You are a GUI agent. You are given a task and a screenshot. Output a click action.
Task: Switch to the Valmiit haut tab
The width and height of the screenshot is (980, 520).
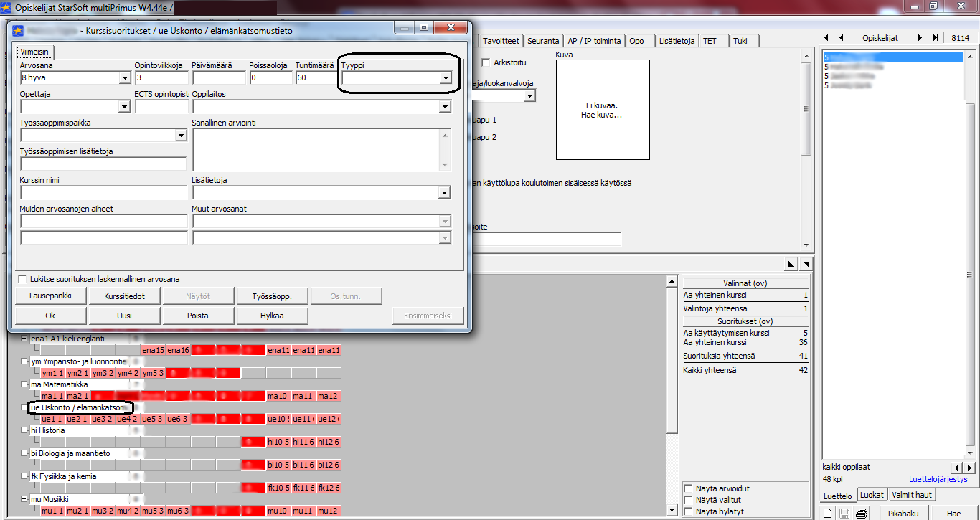[913, 495]
